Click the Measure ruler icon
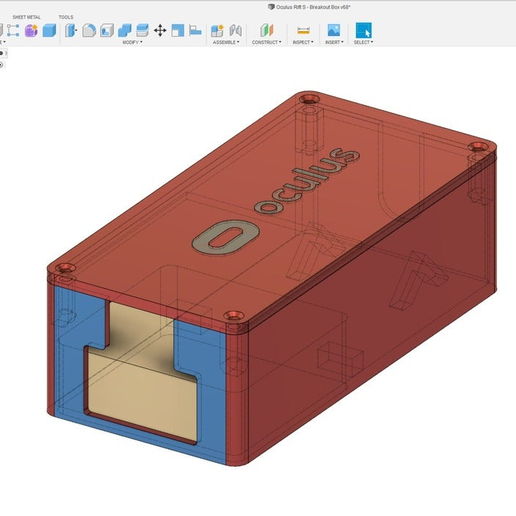 (x=303, y=31)
